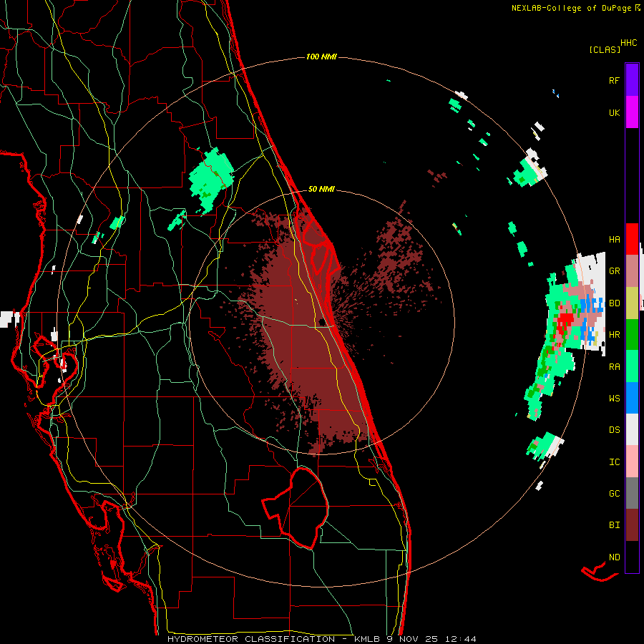Viewport: 644px width, 644px height.
Task: Click the IC legend label
Action: point(614,462)
